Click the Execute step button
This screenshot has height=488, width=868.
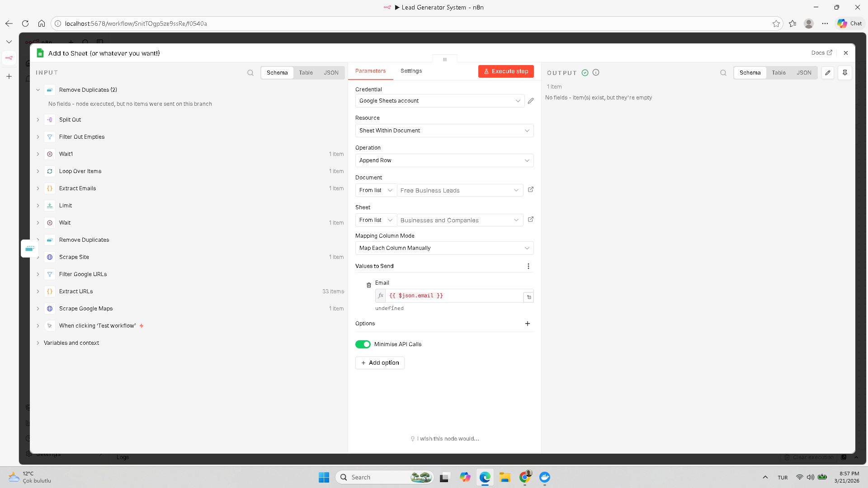point(506,71)
